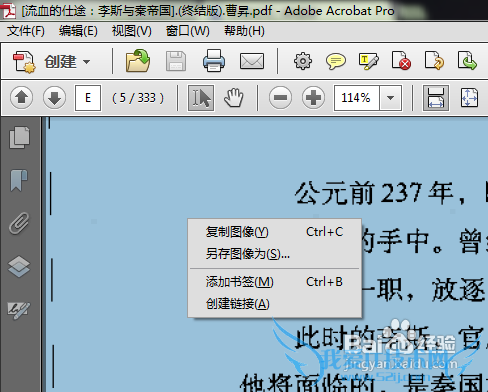Activate the hand pan tool

[x=234, y=98]
